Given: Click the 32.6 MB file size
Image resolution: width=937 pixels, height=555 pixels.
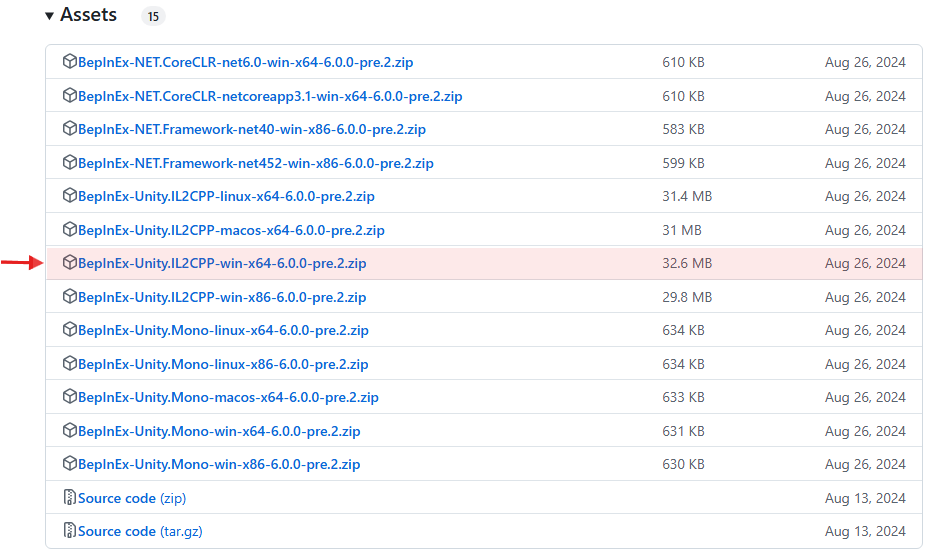Looking at the screenshot, I should coord(687,263).
